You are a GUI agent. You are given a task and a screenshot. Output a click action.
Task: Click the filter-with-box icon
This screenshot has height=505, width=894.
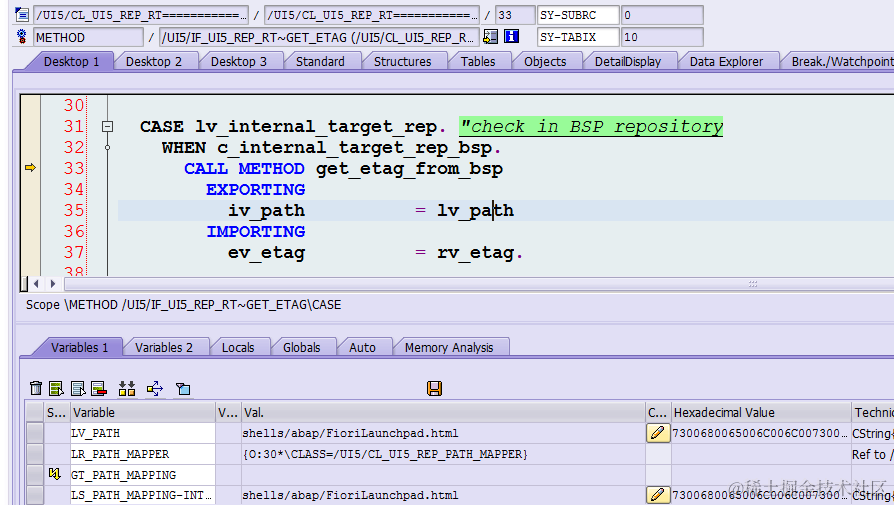coord(183,389)
